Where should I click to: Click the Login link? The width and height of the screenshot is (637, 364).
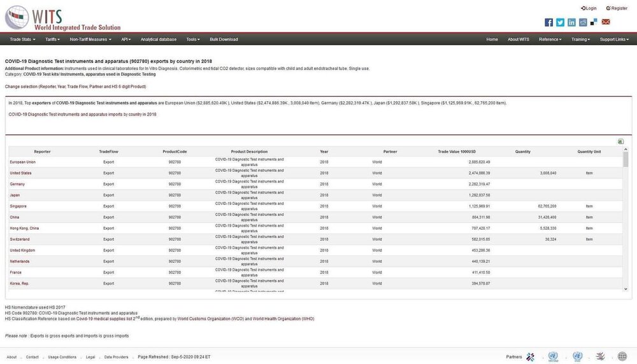[x=589, y=8]
